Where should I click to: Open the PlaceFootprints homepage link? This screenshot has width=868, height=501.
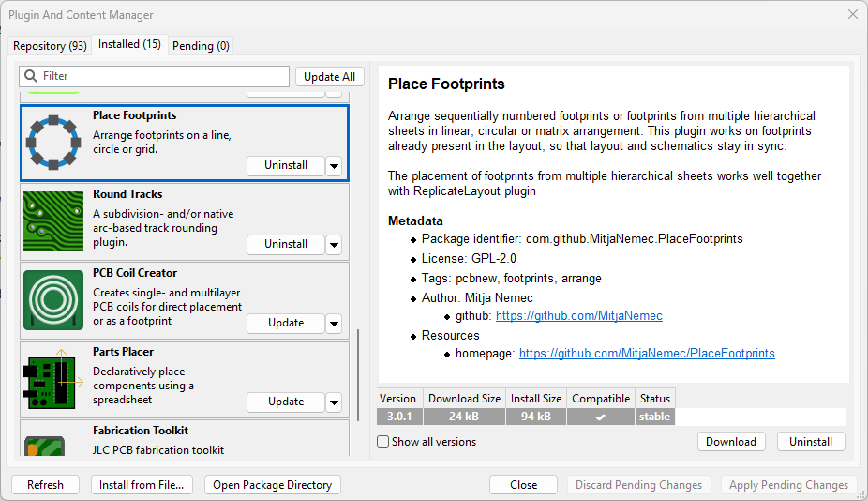click(x=647, y=354)
